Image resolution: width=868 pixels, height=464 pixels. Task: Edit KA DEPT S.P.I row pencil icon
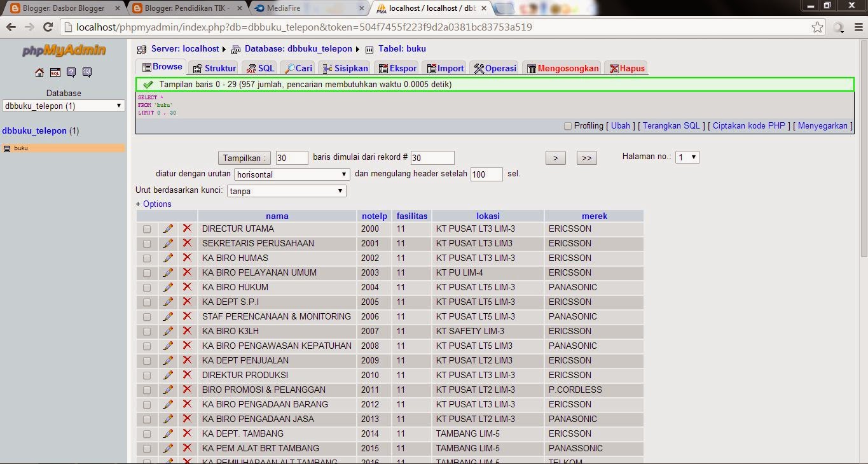168,302
